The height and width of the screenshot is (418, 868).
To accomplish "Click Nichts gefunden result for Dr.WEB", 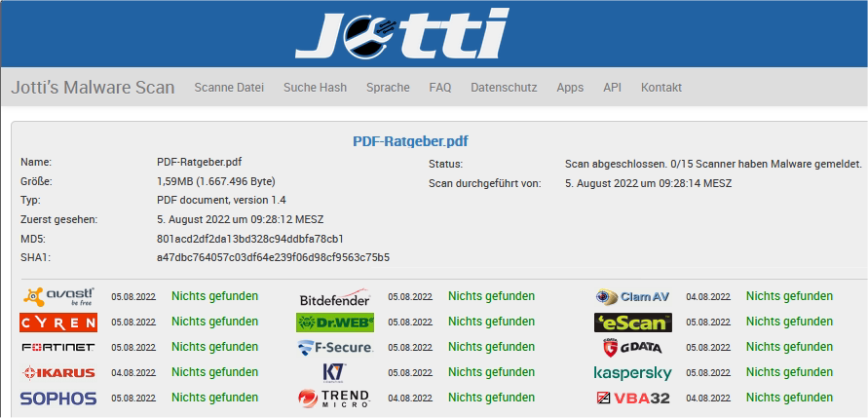I will [x=492, y=322].
